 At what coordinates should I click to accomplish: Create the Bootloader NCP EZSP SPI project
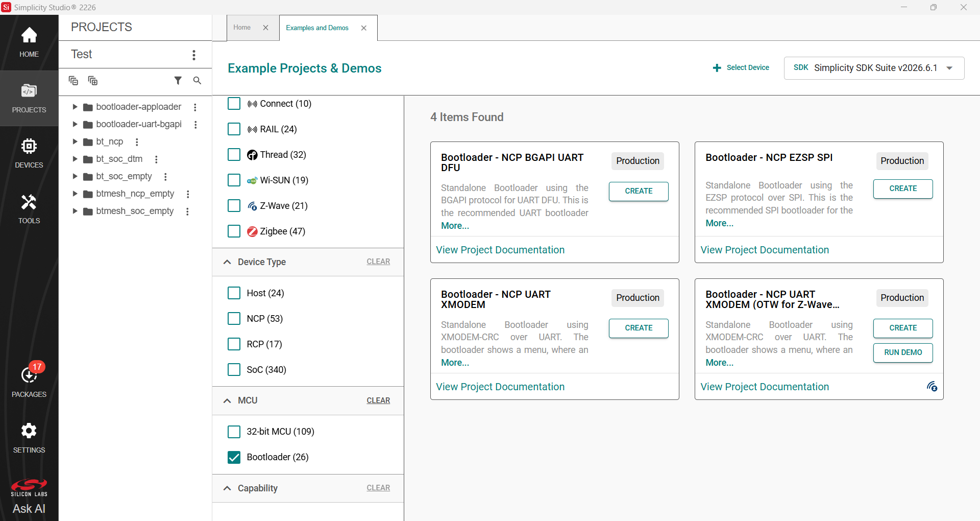tap(903, 188)
